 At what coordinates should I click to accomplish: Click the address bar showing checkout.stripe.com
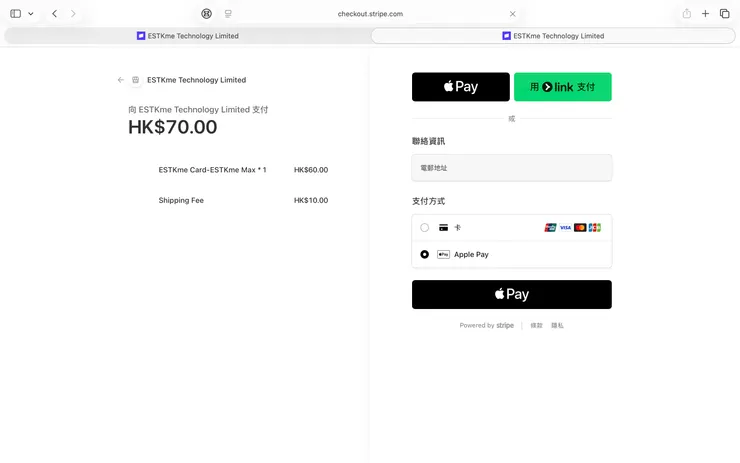370,14
